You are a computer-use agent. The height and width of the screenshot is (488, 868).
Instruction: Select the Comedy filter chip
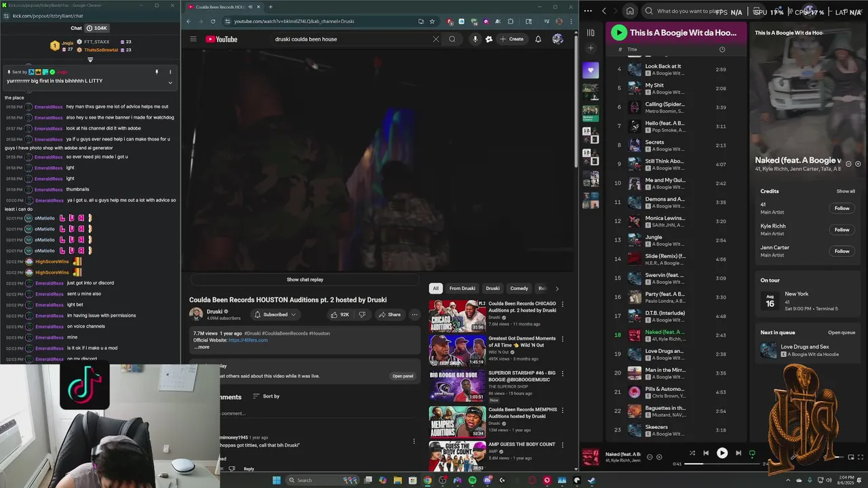[519, 288]
